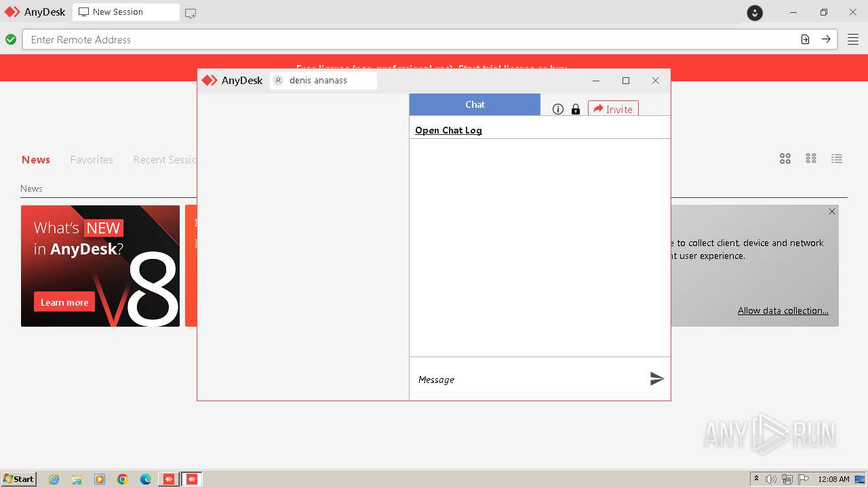Maximize the denis ananass session window
The width and height of the screenshot is (868, 488).
click(626, 81)
